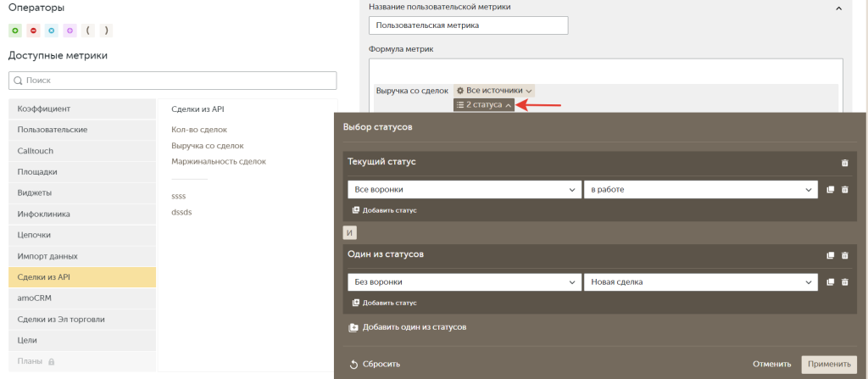868x379 pixels.
Task: Click the green plus operator icon
Action: click(15, 31)
